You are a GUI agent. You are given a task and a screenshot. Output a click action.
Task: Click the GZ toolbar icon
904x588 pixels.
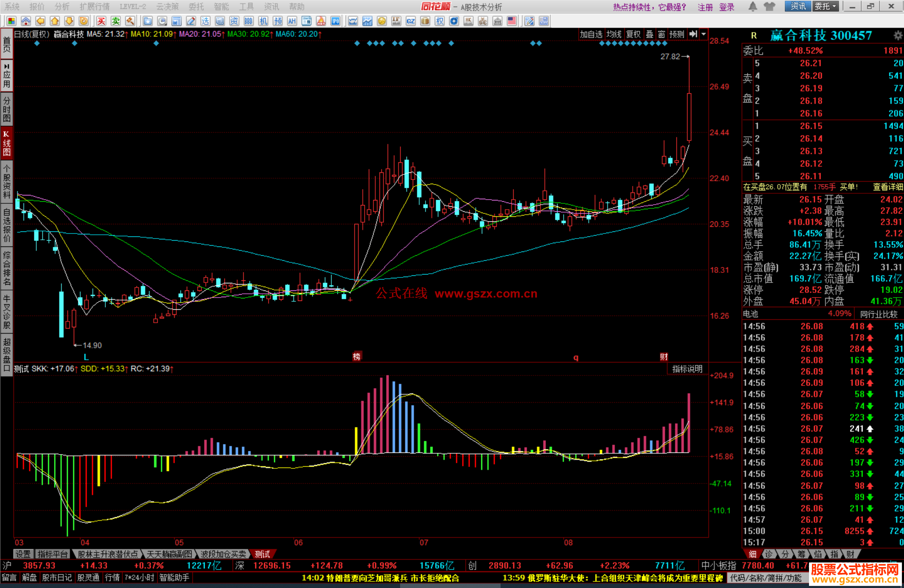tap(411, 21)
